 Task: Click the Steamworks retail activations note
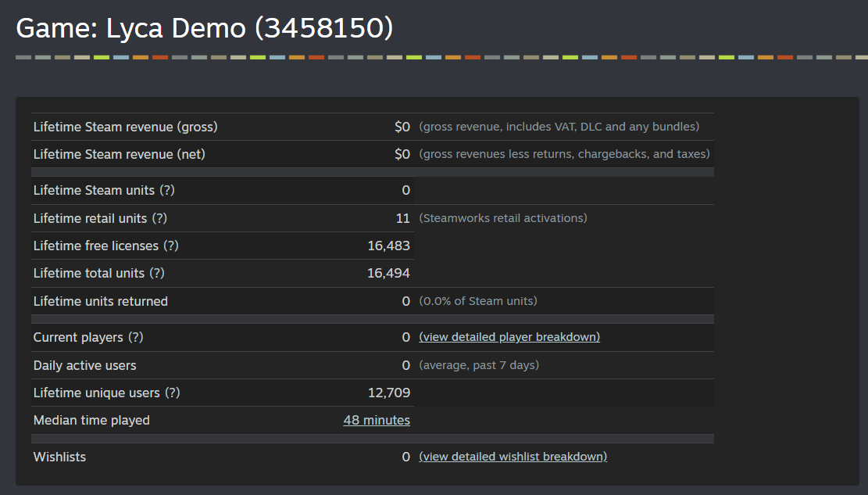503,218
